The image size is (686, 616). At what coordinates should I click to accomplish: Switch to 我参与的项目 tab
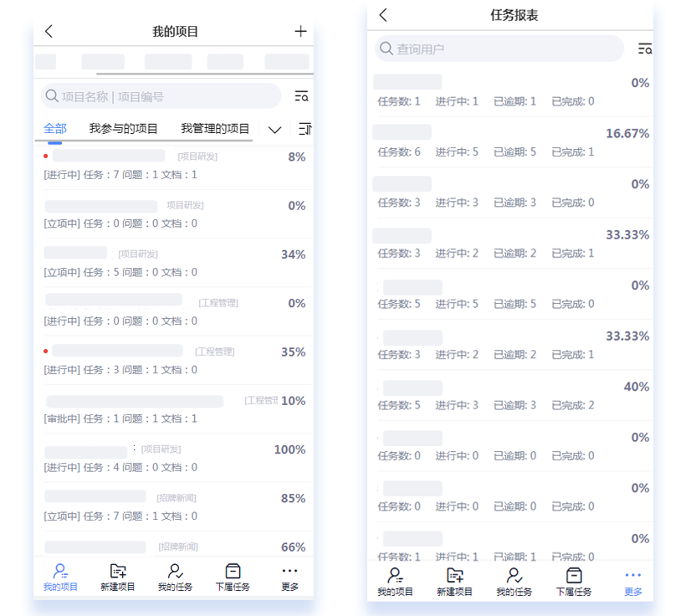coord(123,129)
